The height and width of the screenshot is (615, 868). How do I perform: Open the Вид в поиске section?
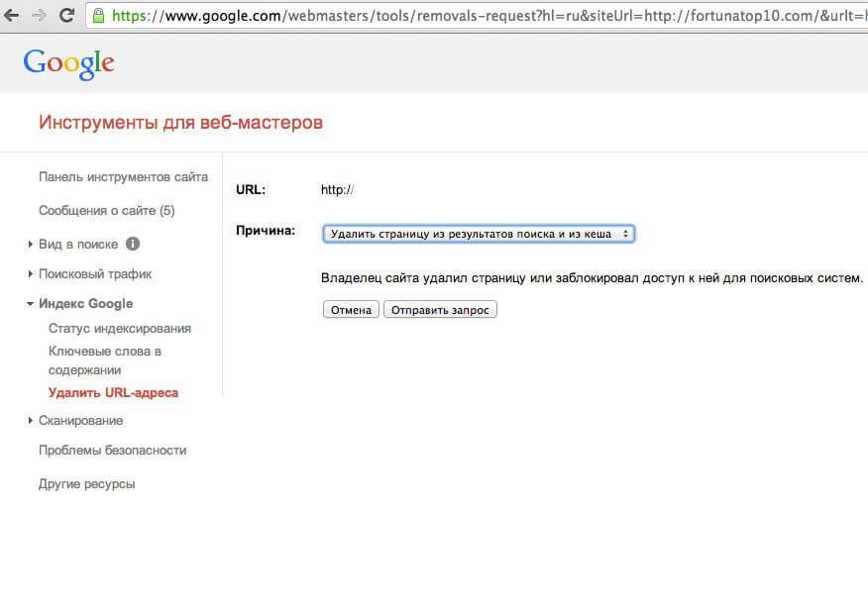[x=78, y=244]
